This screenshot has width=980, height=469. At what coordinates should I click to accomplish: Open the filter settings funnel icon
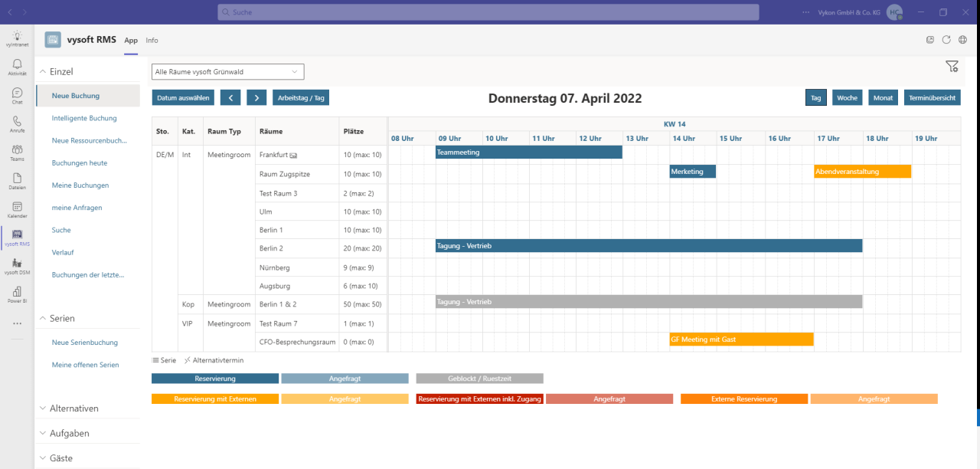[x=952, y=66]
